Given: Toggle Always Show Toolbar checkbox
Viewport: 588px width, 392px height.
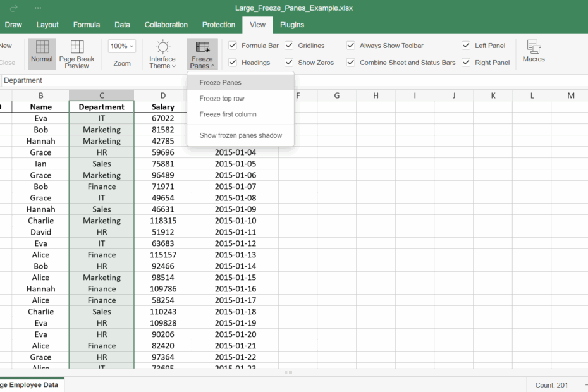Looking at the screenshot, I should click(351, 46).
